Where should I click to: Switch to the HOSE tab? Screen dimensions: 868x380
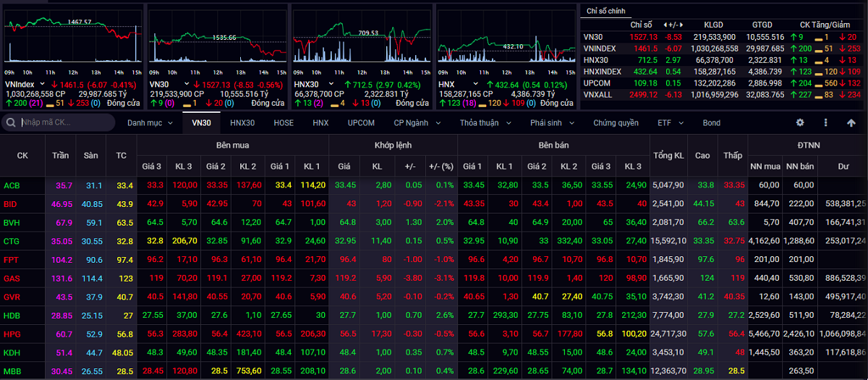284,123
